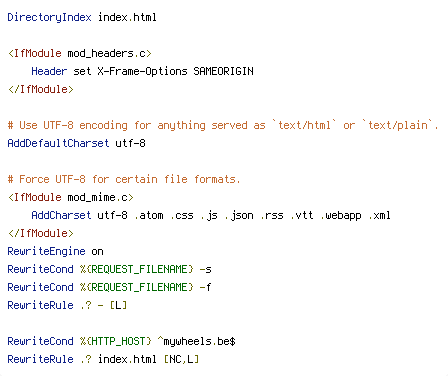Click the HTTP_HOST variable
448x376 pixels.
coord(116,341)
